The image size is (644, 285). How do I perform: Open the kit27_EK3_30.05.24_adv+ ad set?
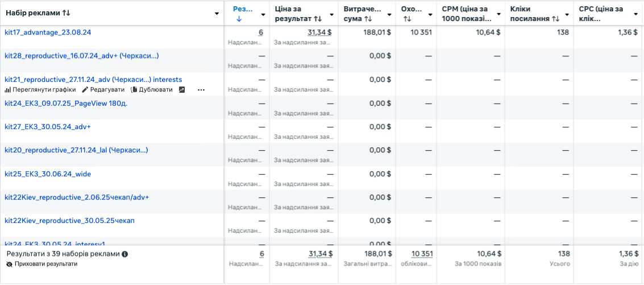pos(48,127)
